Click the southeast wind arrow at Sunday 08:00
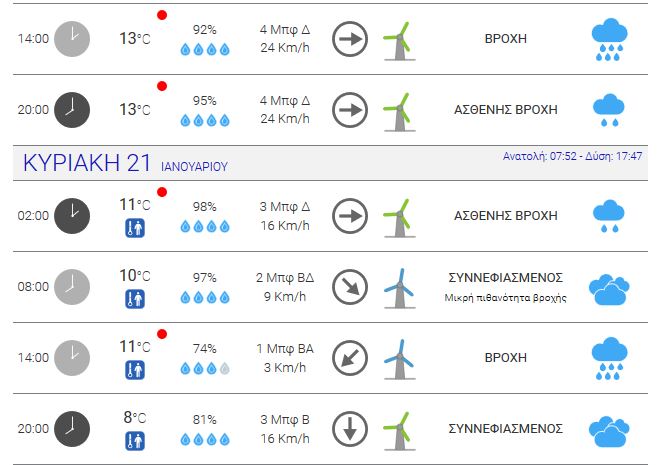The image size is (658, 465). pyautogui.click(x=350, y=287)
